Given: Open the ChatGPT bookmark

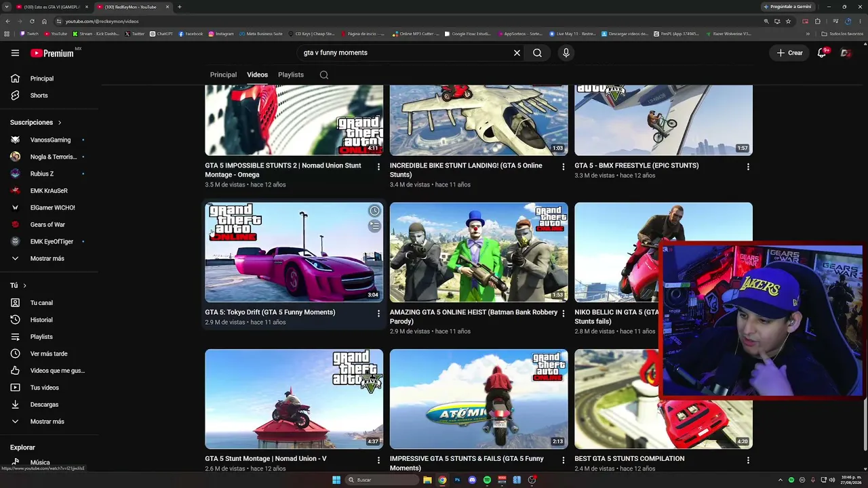Looking at the screenshot, I should coord(161,34).
